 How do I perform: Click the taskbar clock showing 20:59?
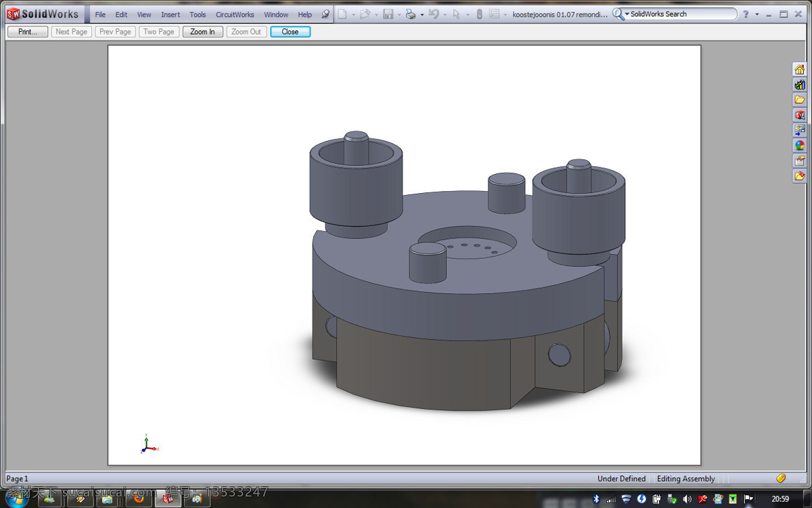click(780, 499)
